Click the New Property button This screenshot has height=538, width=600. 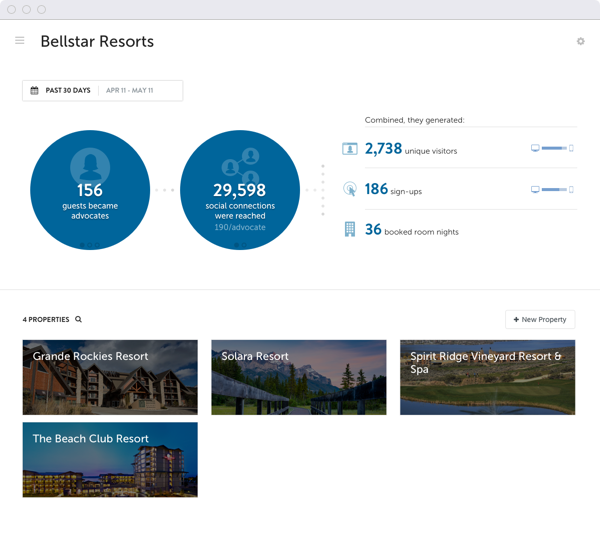click(540, 320)
